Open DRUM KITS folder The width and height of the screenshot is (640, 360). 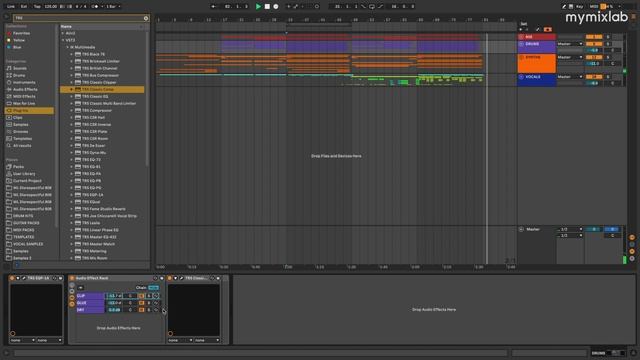(23, 216)
